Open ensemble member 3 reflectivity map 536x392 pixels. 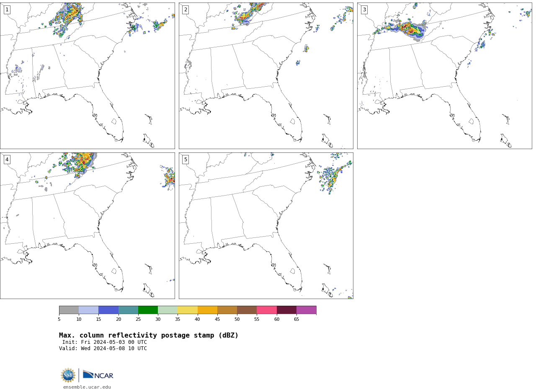(445, 76)
